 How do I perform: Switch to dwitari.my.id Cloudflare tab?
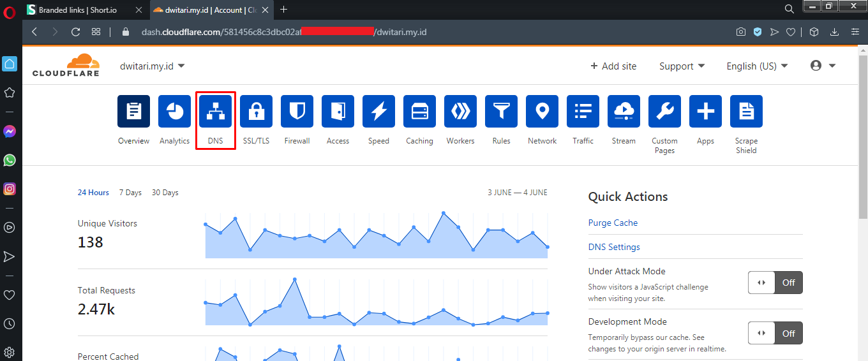213,10
